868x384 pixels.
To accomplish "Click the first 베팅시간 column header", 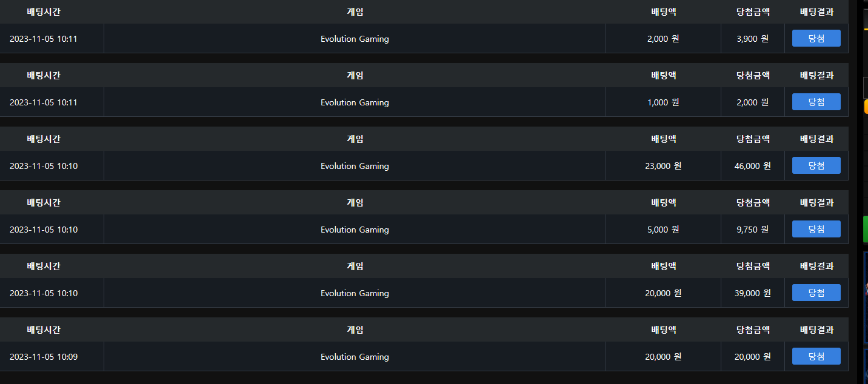I will [x=44, y=12].
